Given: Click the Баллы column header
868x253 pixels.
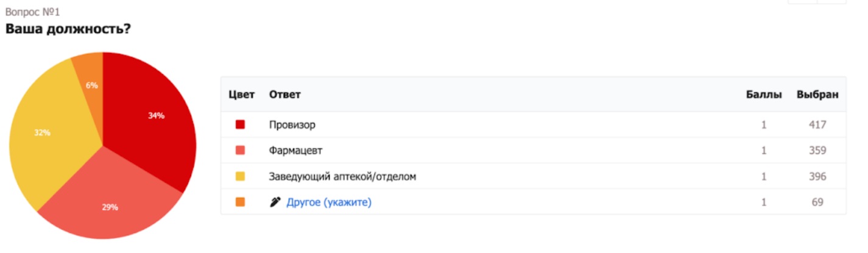Looking at the screenshot, I should (x=764, y=94).
